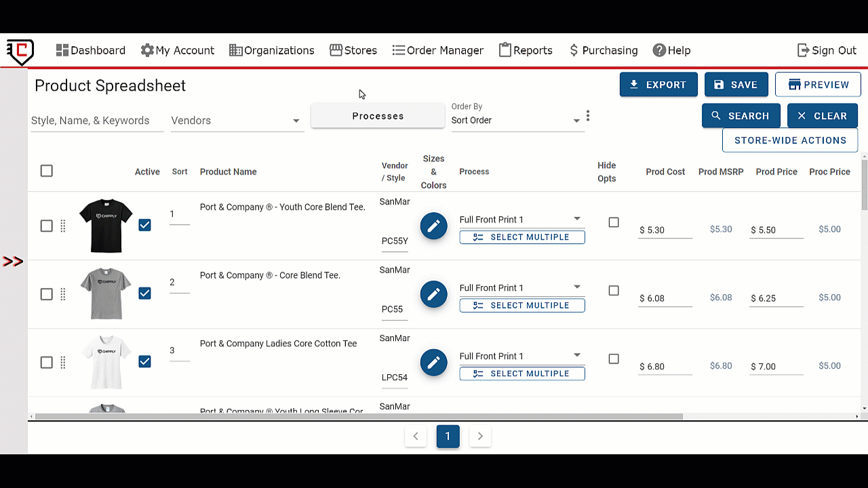Toggle Active for Youth Core Blend Tee
This screenshot has height=488, width=868.
click(x=144, y=225)
